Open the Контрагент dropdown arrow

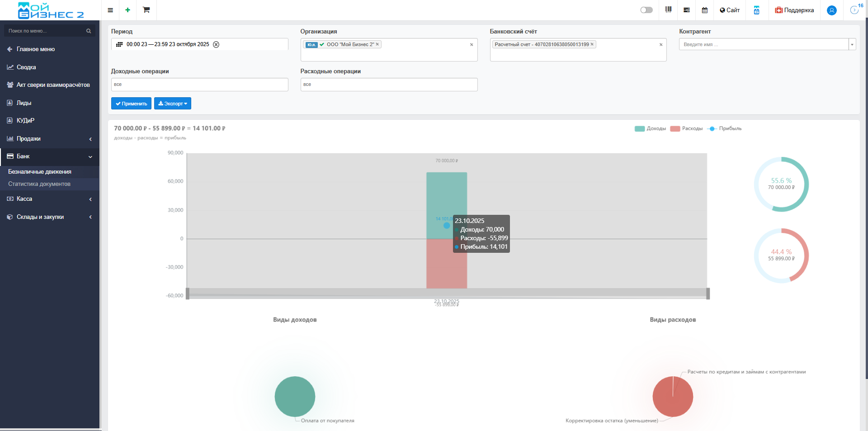point(852,44)
